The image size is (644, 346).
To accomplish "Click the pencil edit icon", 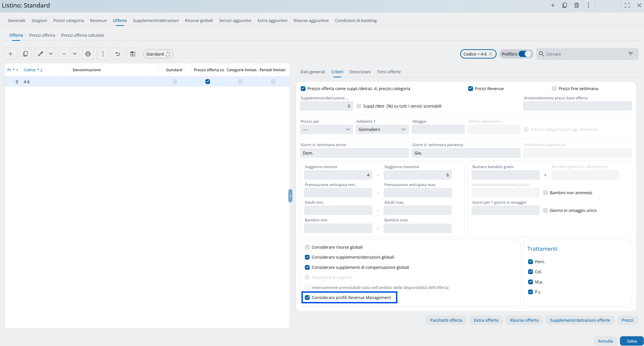I will coord(40,54).
